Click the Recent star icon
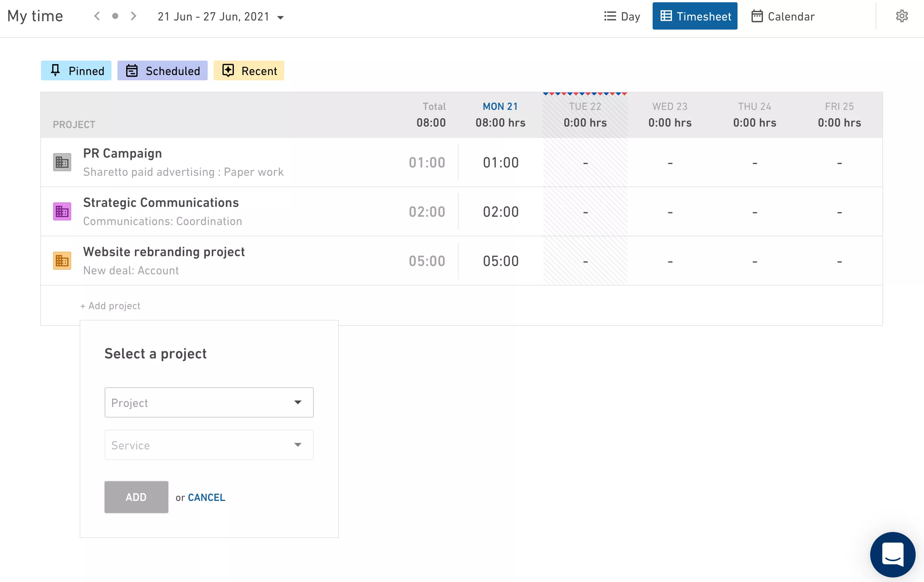This screenshot has width=924, height=582. [x=228, y=70]
